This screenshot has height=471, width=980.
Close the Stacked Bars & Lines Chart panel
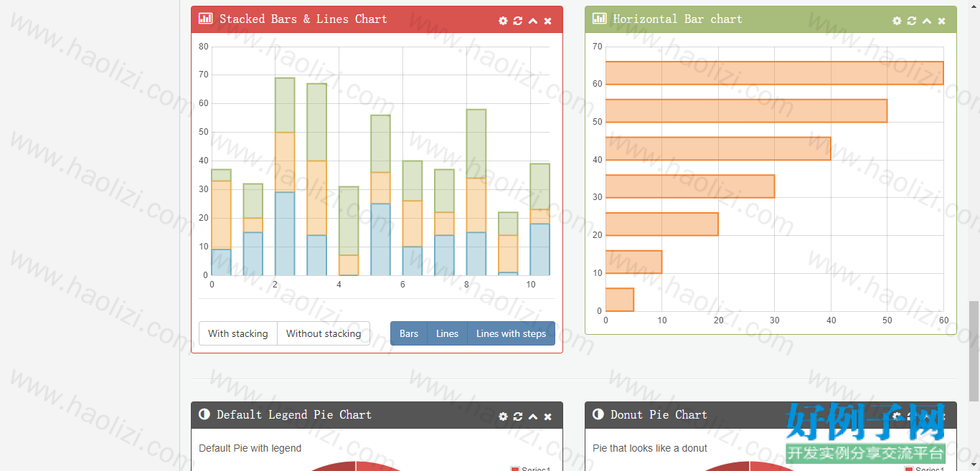(x=548, y=21)
